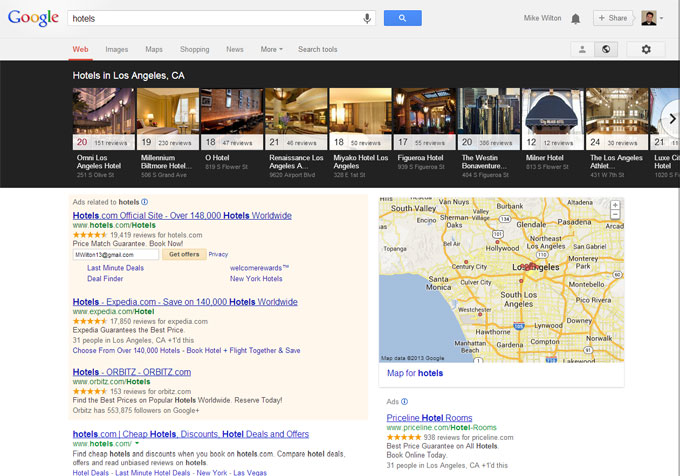
Task: Click the Los Angeles map image
Action: tap(501, 280)
